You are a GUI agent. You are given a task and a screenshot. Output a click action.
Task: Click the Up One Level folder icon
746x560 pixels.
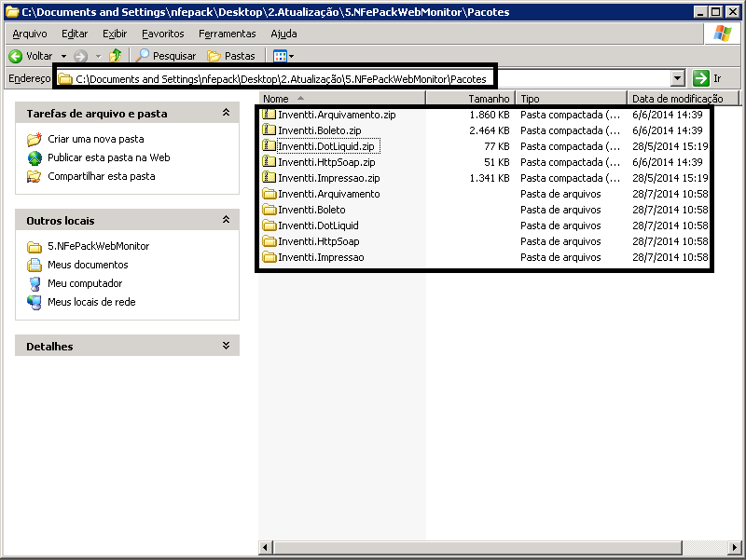click(116, 56)
